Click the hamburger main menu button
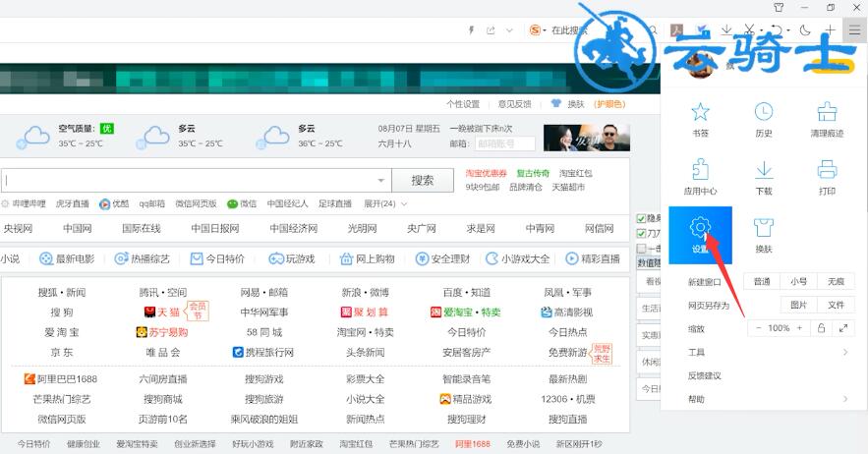Screen dimensions: 868x454 [x=855, y=29]
